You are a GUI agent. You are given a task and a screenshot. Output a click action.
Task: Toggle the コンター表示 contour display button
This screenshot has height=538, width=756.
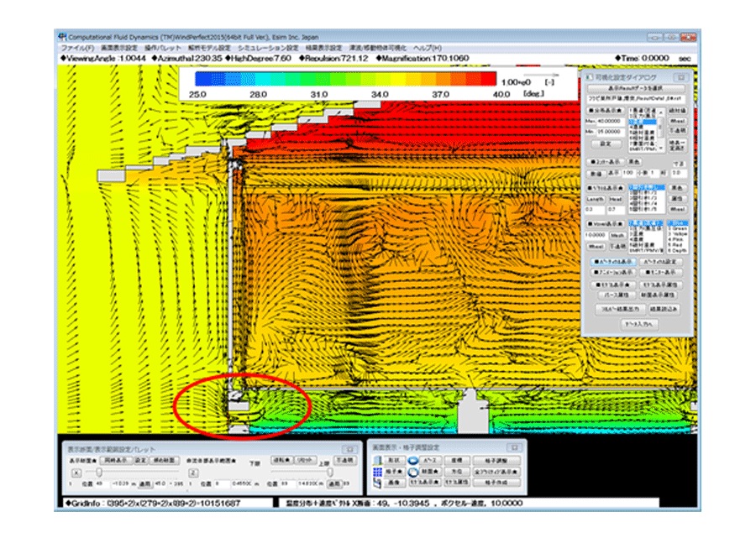click(x=605, y=162)
